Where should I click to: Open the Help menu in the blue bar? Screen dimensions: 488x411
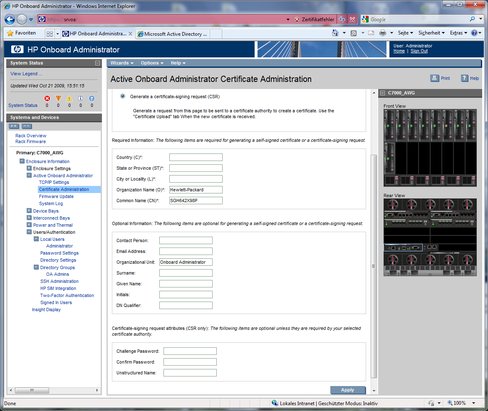point(178,63)
